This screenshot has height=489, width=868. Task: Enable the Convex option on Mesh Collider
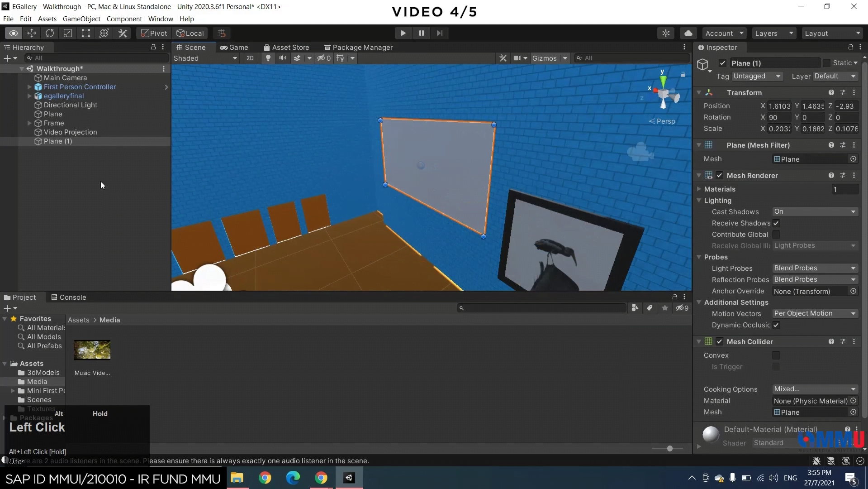pos(777,356)
